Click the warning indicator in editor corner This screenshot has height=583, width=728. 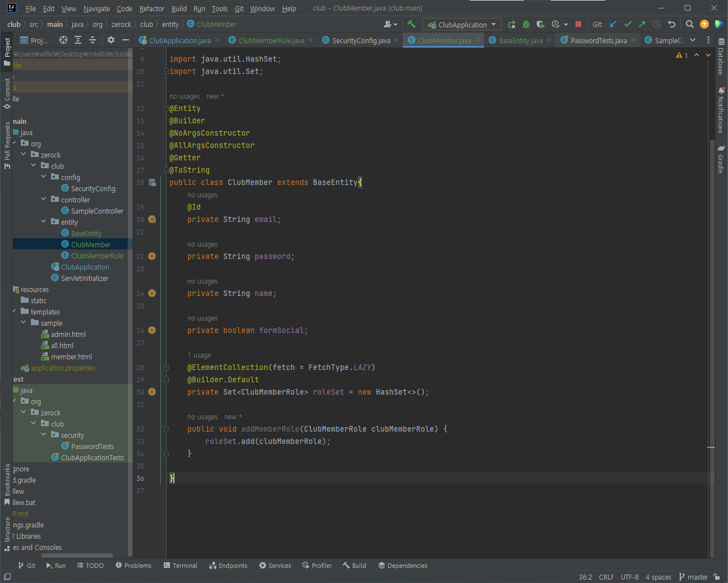pos(682,55)
